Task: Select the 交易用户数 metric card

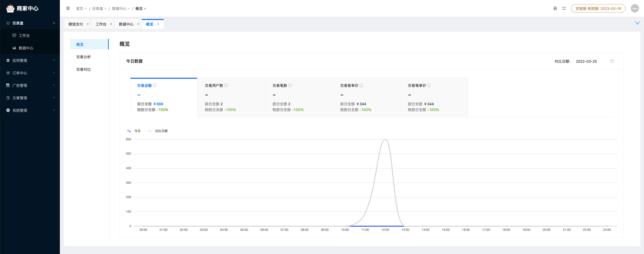Action: click(231, 97)
